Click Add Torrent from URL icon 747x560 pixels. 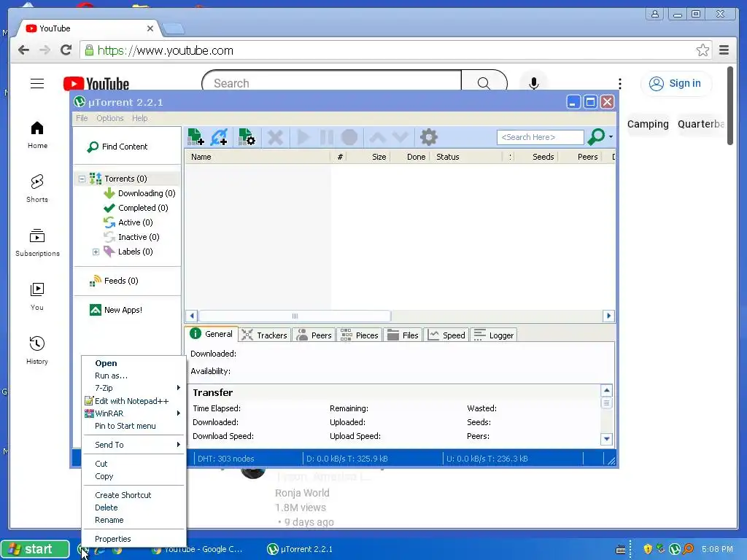click(220, 137)
